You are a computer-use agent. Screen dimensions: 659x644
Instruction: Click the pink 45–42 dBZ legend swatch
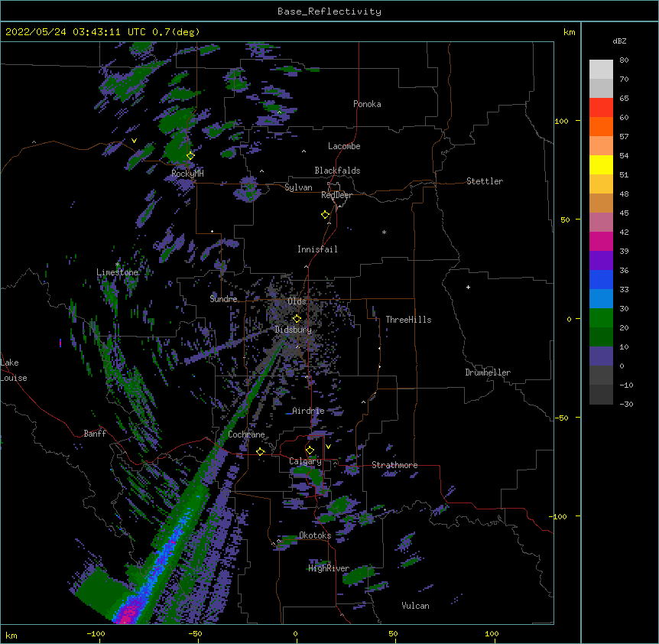tap(601, 223)
